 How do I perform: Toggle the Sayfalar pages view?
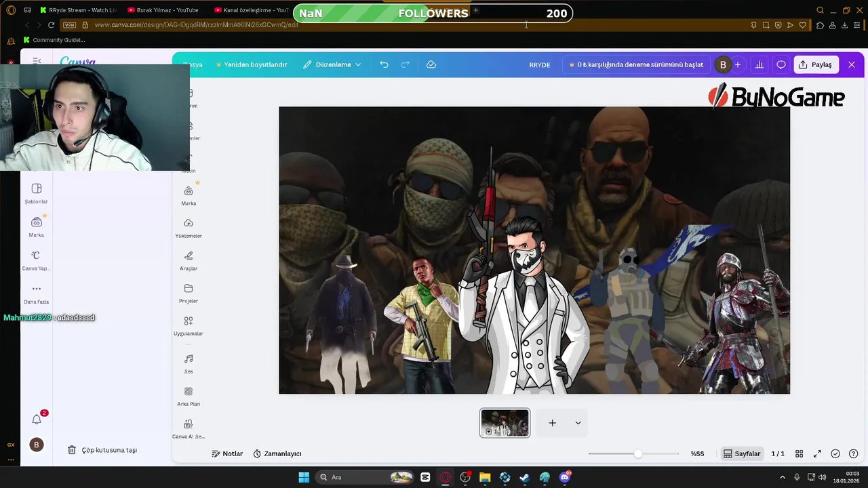(x=742, y=453)
